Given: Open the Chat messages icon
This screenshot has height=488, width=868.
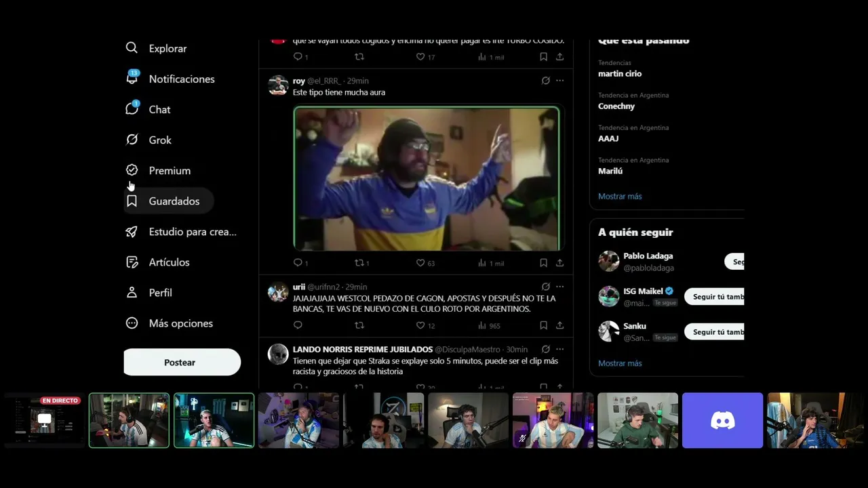Looking at the screenshot, I should tap(132, 109).
